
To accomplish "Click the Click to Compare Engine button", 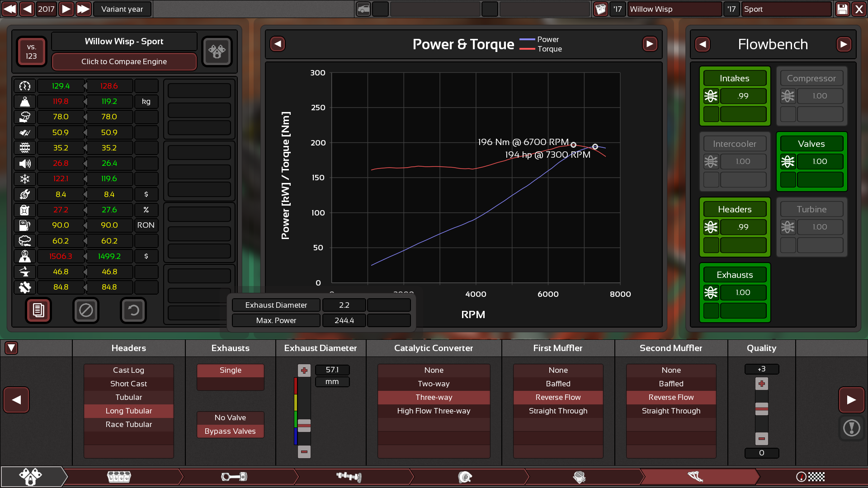I will (124, 61).
